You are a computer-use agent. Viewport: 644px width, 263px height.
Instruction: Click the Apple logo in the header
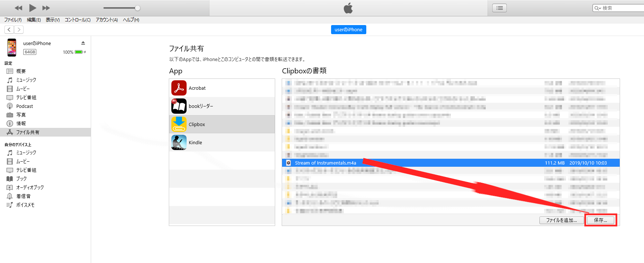click(x=348, y=8)
